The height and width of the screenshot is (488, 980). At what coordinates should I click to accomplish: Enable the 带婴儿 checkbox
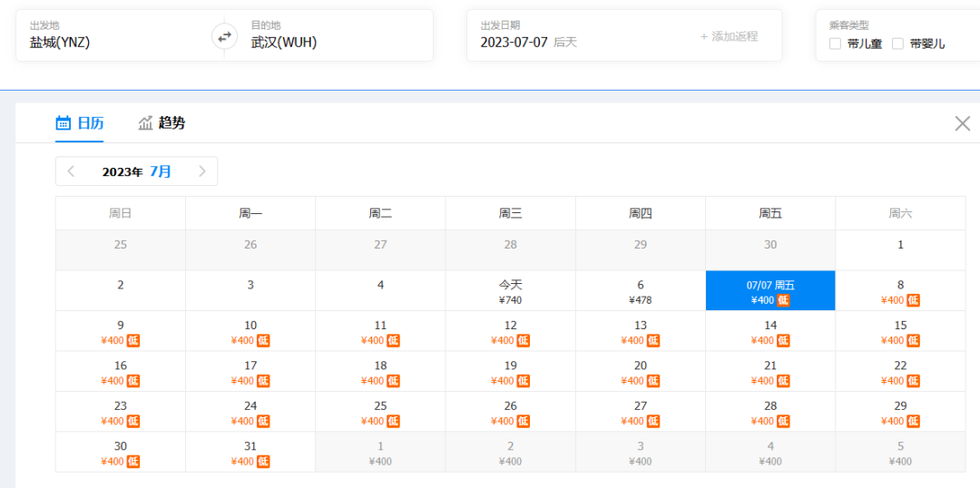tap(897, 44)
